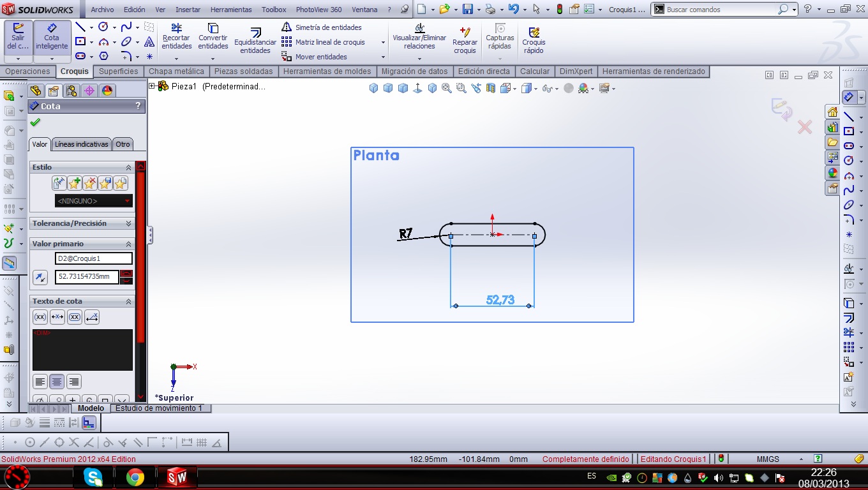Select the Straight Slot tool

coord(80,56)
